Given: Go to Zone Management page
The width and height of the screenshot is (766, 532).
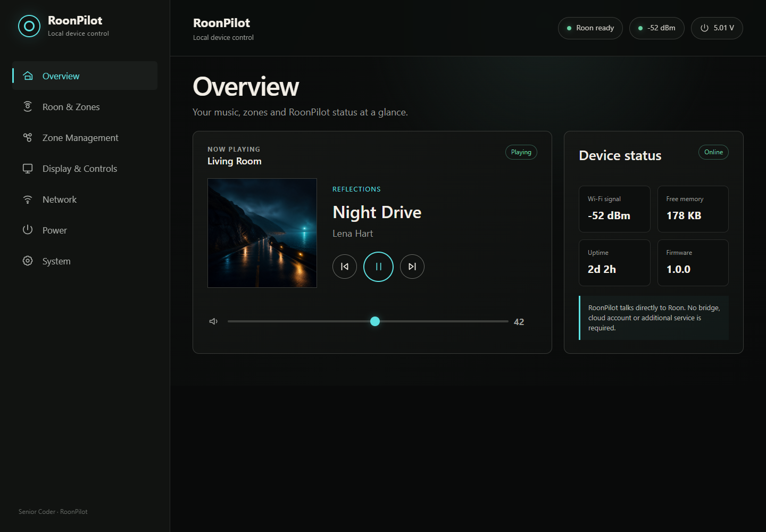Looking at the screenshot, I should (x=85, y=138).
